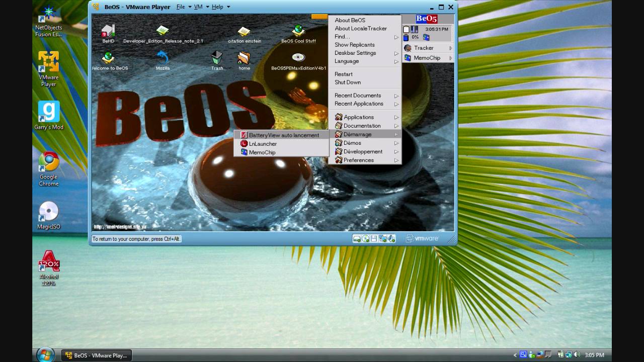644x362 pixels.
Task: Open the Developer_Edition_Release_note_2.1 file icon
Action: click(x=162, y=31)
